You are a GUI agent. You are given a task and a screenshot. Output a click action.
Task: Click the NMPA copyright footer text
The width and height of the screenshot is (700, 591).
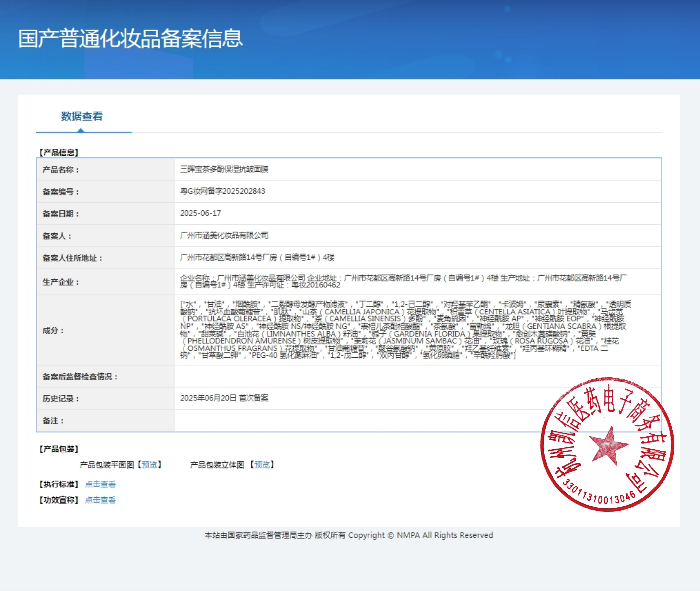[348, 535]
